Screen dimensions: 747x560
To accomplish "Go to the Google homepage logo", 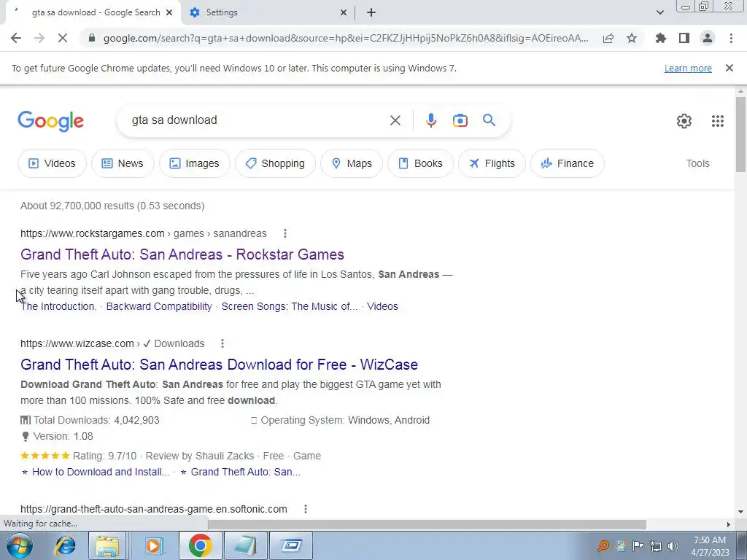I will [50, 121].
